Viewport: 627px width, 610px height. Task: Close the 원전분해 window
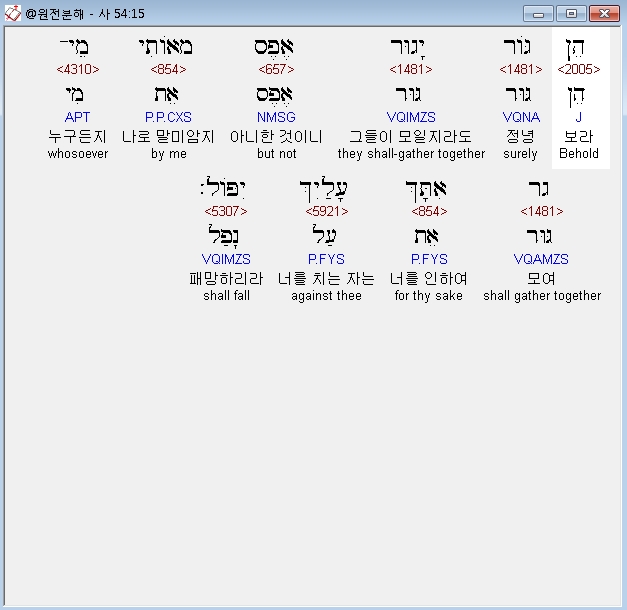[x=605, y=14]
